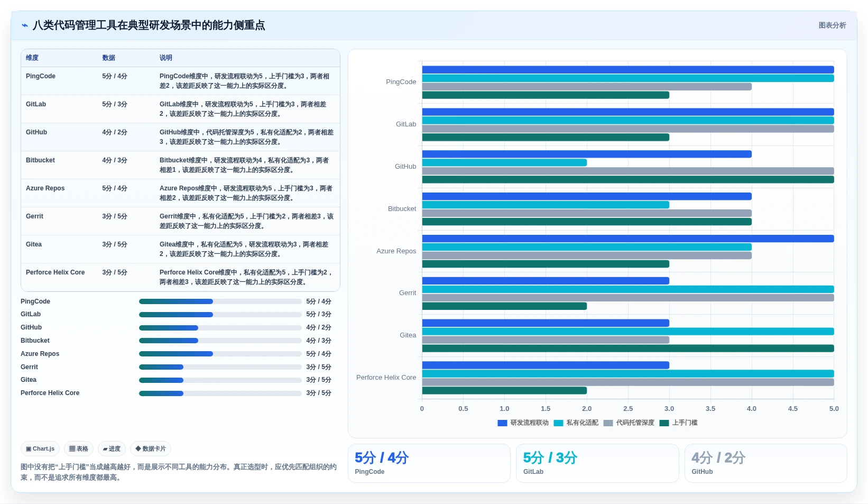Select the PingCode table row name
The height and width of the screenshot is (504, 868).
point(41,76)
